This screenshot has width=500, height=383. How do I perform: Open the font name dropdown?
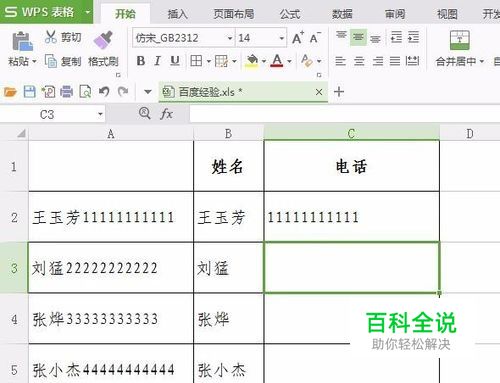(x=230, y=38)
